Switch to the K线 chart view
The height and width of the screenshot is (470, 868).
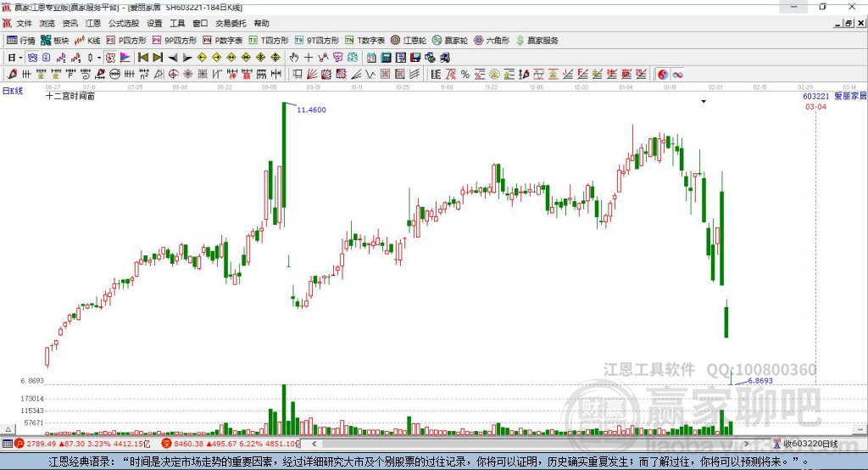[87, 41]
